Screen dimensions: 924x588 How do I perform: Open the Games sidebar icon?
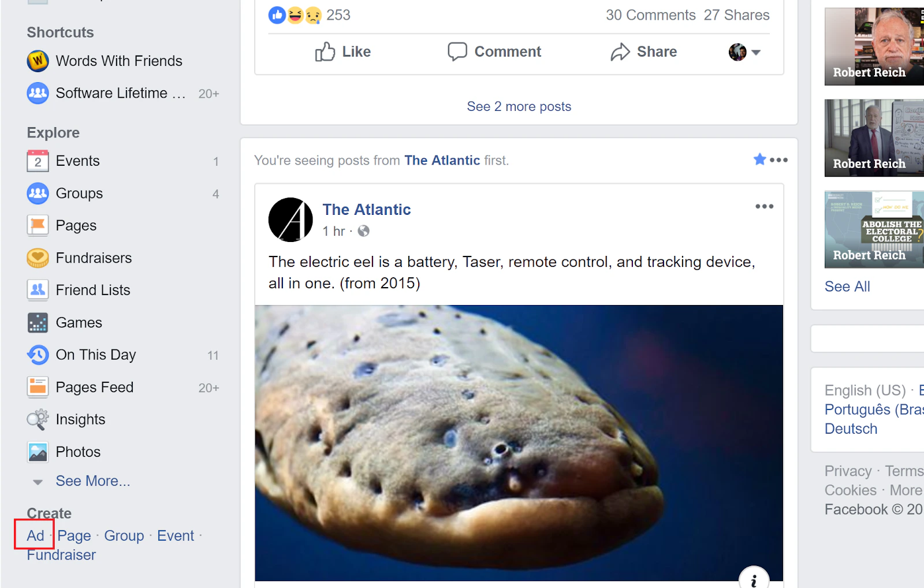pos(38,322)
